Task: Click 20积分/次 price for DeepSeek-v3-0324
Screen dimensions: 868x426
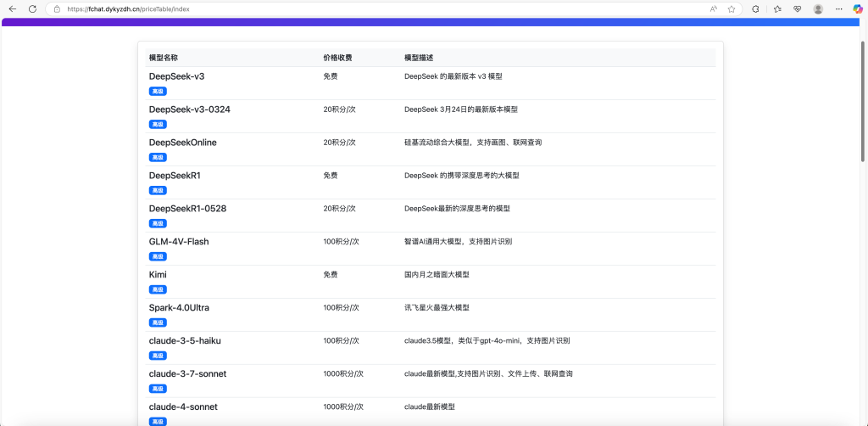Action: click(x=339, y=109)
